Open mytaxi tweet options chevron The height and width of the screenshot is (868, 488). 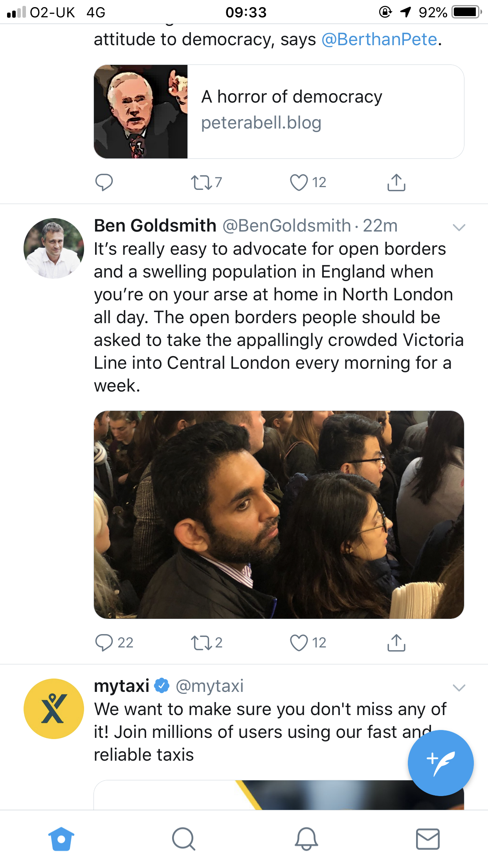pyautogui.click(x=459, y=687)
